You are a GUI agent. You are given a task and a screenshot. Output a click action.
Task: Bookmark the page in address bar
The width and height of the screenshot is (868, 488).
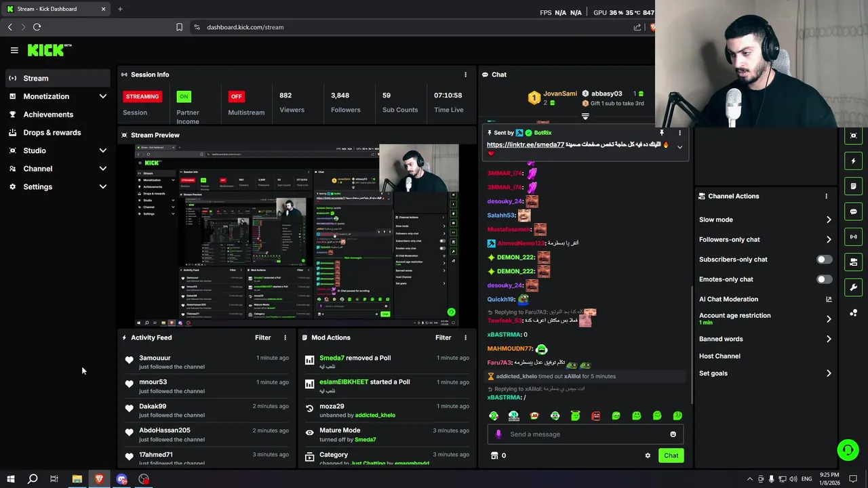pyautogui.click(x=179, y=27)
